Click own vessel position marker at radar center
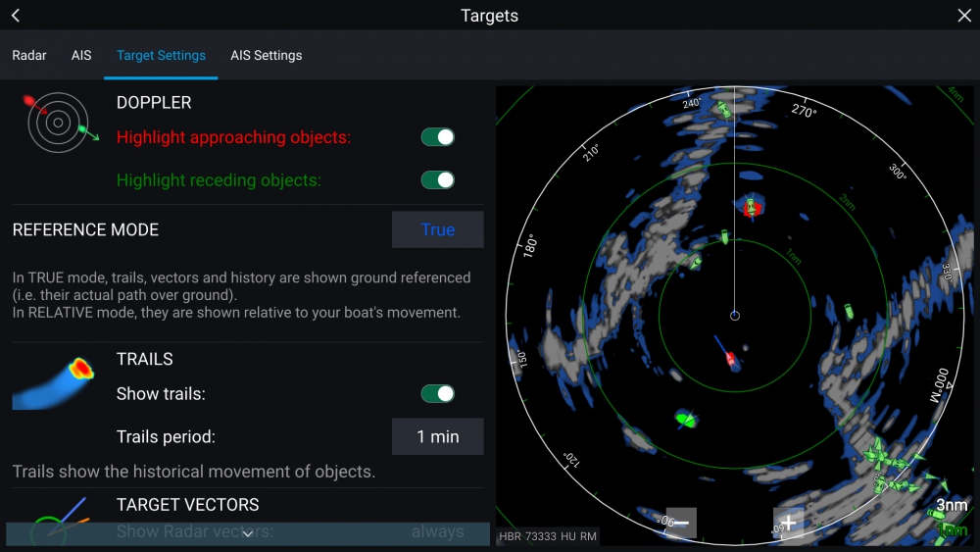The image size is (980, 552). tap(735, 316)
